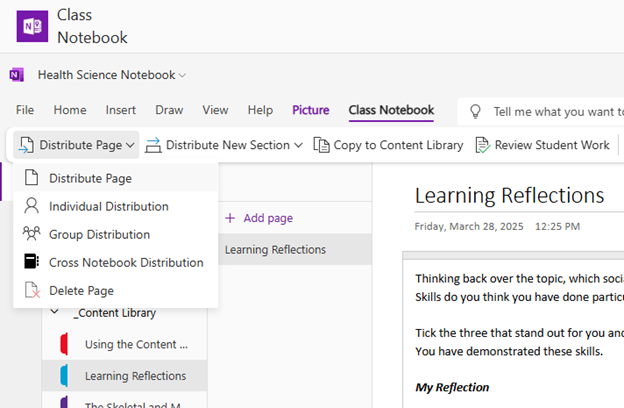Viewport: 624px width, 408px height.
Task: Click the people group icon
Action: point(31,234)
